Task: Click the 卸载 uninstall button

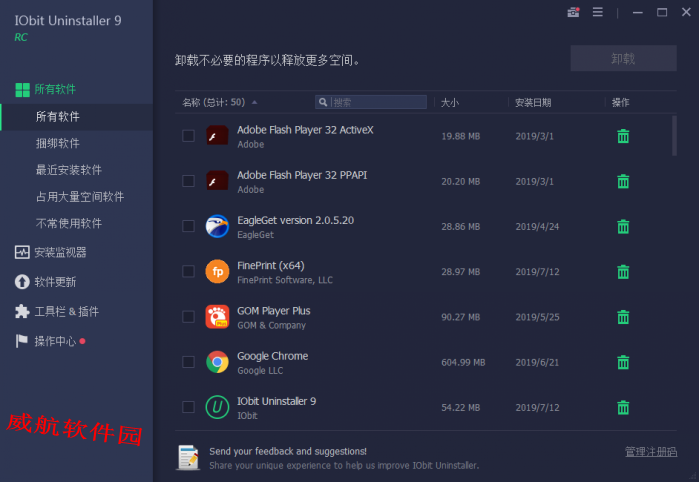Action: 623,58
